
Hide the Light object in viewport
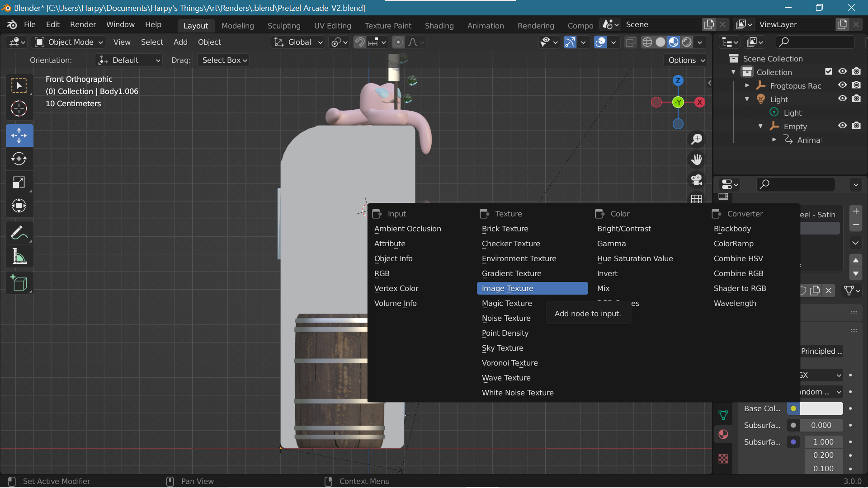pyautogui.click(x=842, y=99)
